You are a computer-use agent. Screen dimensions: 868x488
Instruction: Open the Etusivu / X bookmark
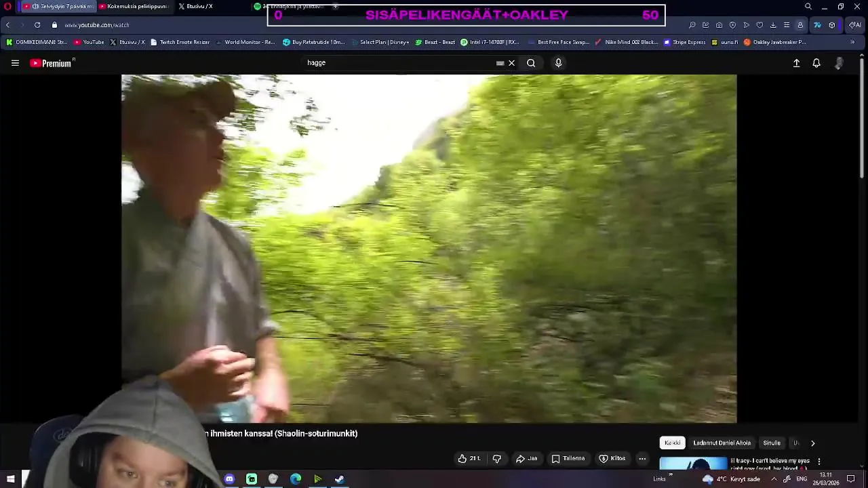[x=127, y=42]
